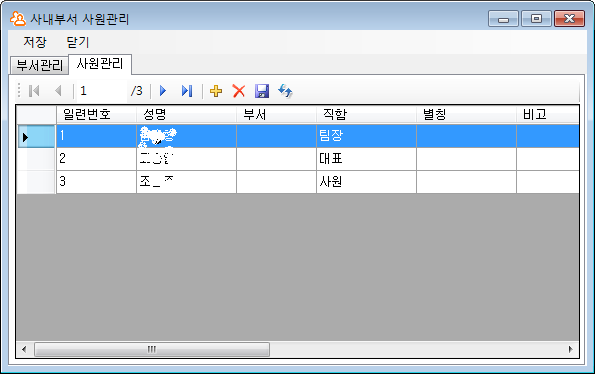595x374 pixels.
Task: Move to next record arrow
Action: 163,91
